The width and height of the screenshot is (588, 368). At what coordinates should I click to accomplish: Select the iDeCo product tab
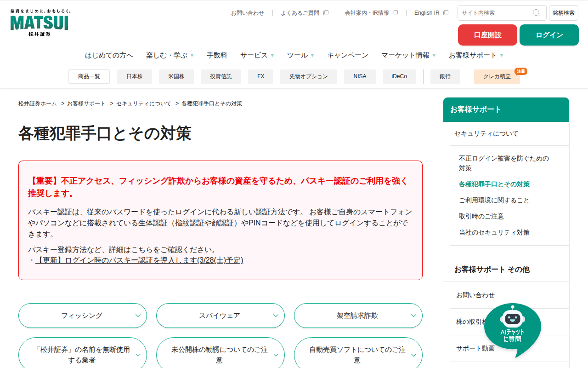click(x=399, y=76)
